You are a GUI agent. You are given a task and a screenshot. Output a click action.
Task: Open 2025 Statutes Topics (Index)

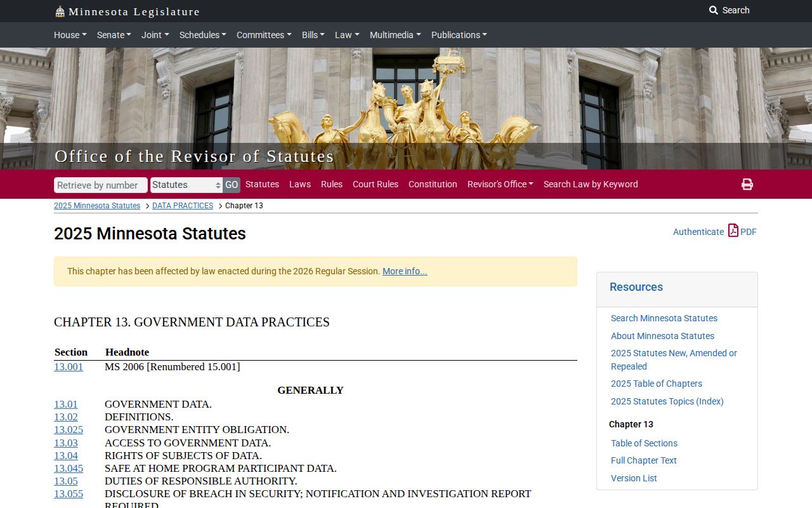coord(667,401)
